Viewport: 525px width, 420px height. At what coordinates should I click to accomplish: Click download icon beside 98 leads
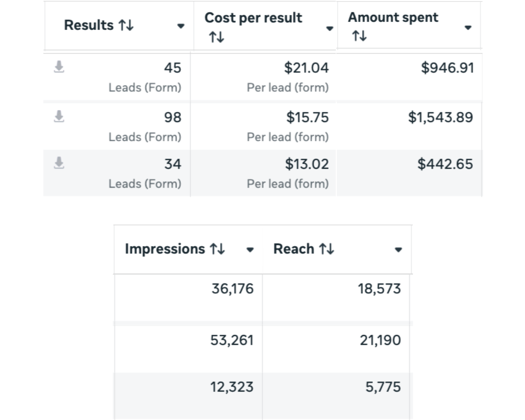coord(59,116)
